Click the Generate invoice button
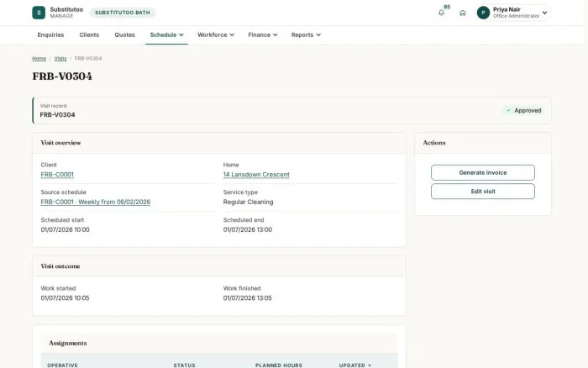588x368 pixels. tap(483, 172)
